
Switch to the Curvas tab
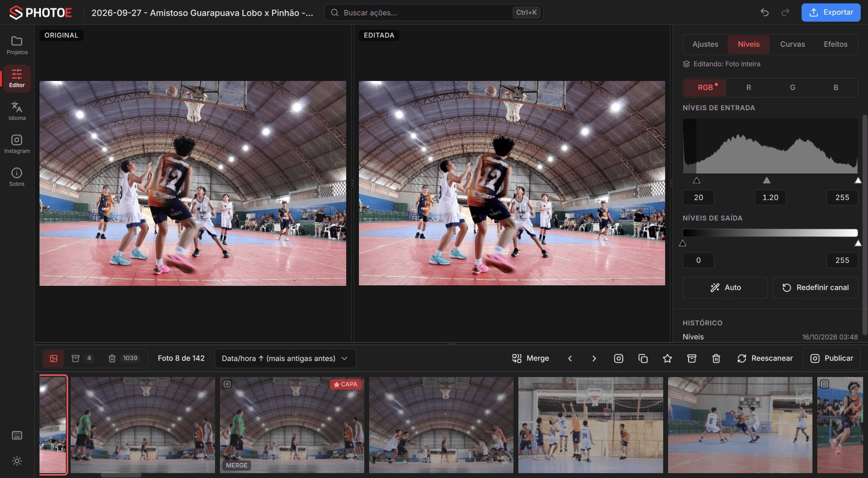pyautogui.click(x=792, y=44)
